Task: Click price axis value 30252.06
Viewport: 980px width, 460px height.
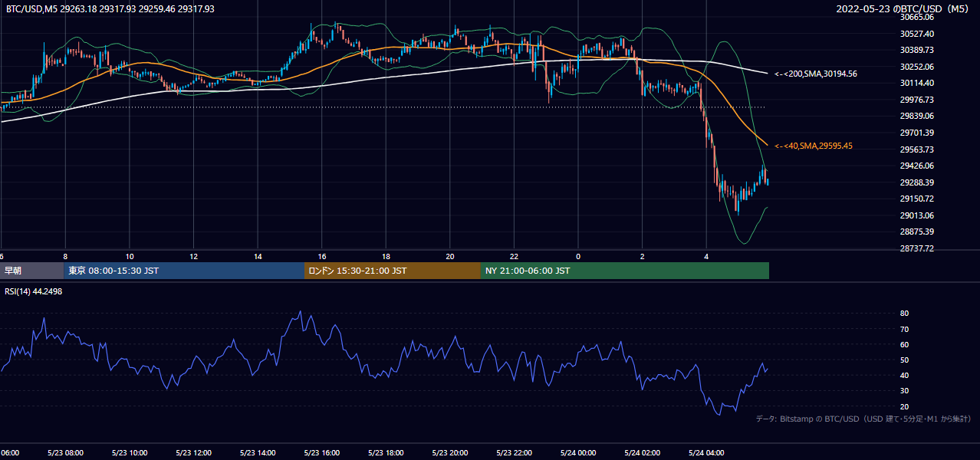Action: (x=917, y=67)
